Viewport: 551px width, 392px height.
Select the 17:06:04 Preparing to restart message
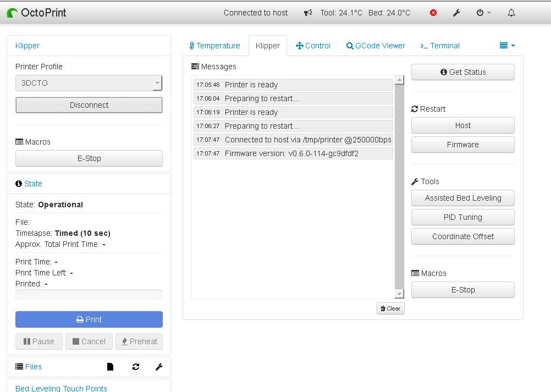293,98
